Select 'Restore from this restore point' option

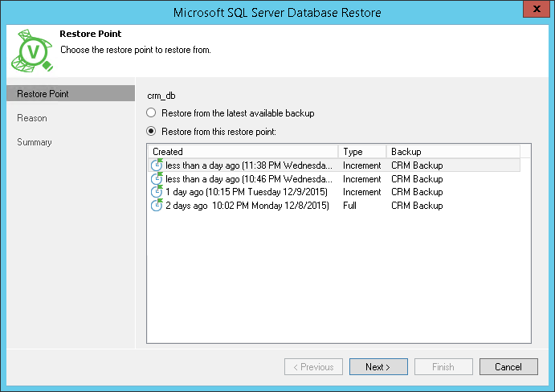(150, 131)
